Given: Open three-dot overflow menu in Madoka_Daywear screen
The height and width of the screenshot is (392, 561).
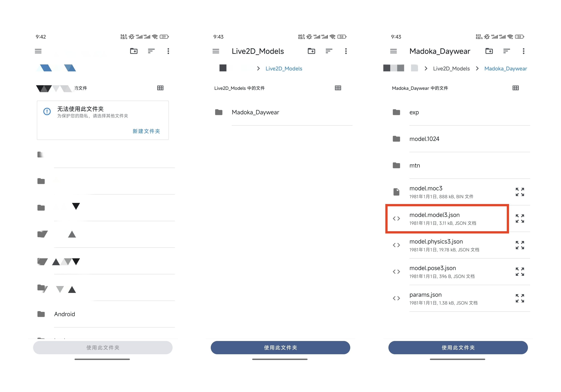Looking at the screenshot, I should (x=523, y=51).
